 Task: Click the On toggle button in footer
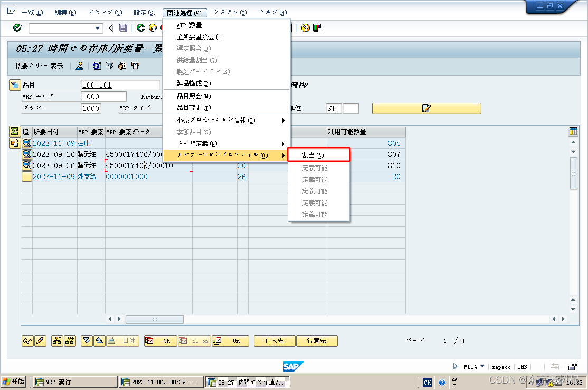click(230, 341)
